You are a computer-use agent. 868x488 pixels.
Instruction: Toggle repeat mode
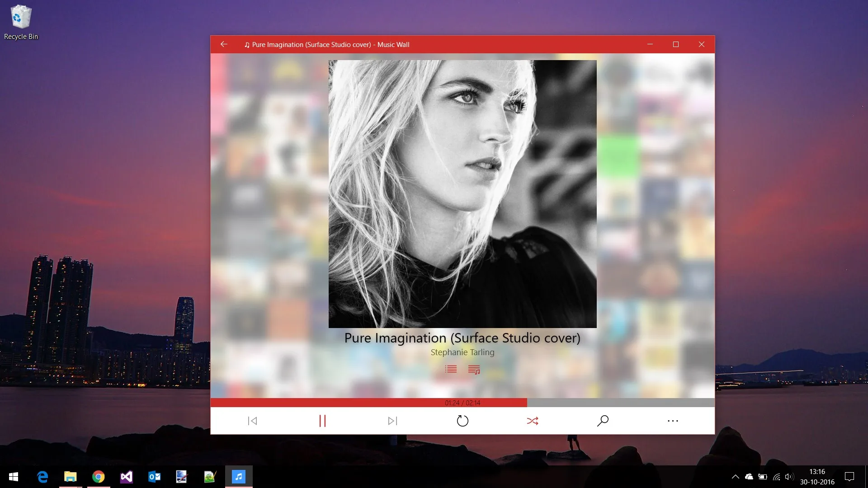462,421
